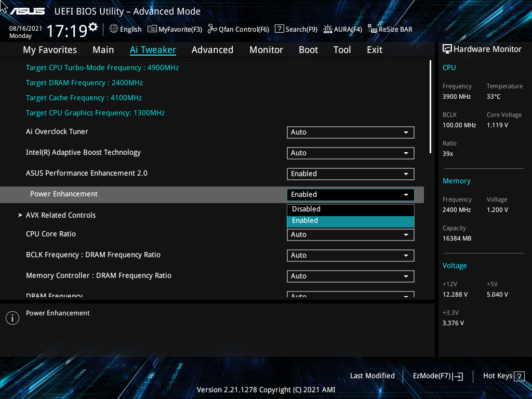The width and height of the screenshot is (532, 399).
Task: Select Disabled in Power Enhancement list
Action: [x=351, y=209]
